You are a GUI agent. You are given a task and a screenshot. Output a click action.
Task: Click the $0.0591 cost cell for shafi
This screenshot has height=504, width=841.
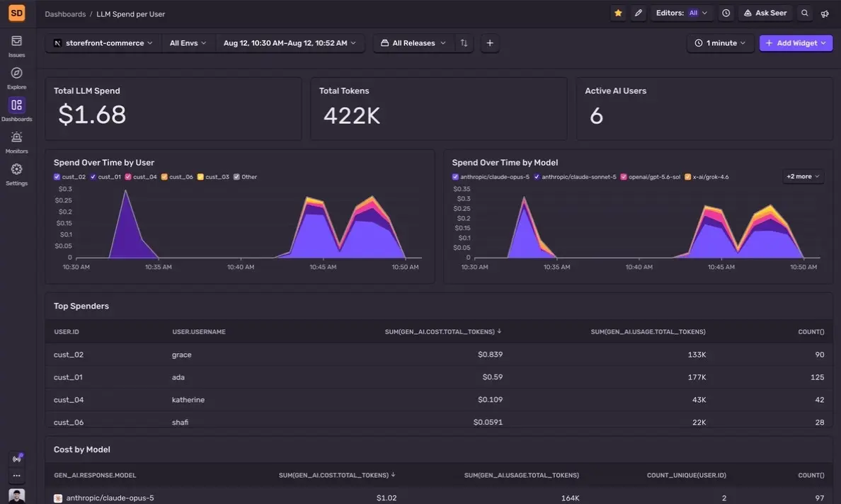(x=488, y=423)
